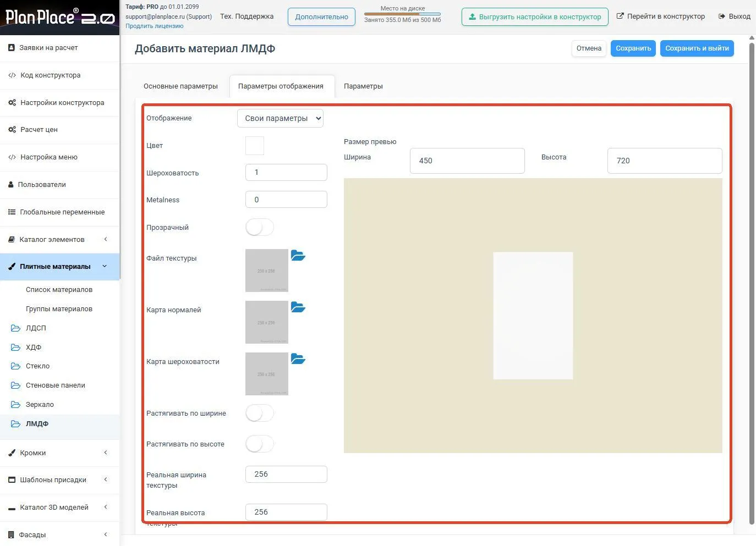Click the Заявки на расчет sidebar icon

pyautogui.click(x=12, y=48)
